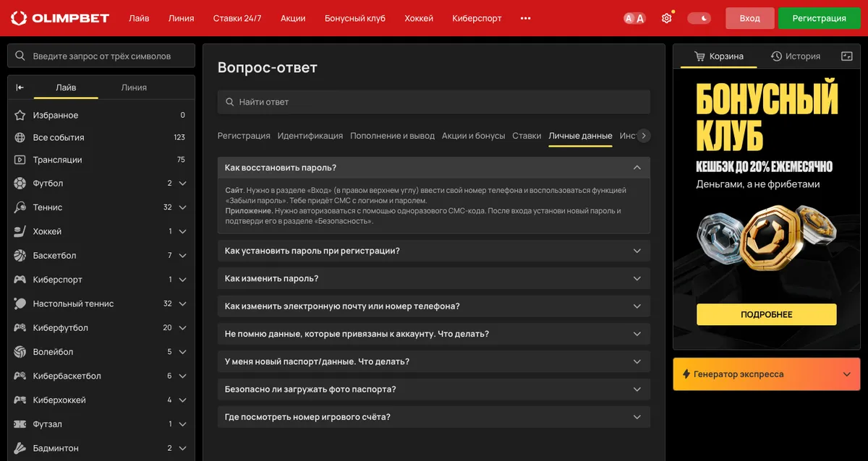
Task: Click the Бадминтон shuttlecock icon
Action: [x=20, y=448]
